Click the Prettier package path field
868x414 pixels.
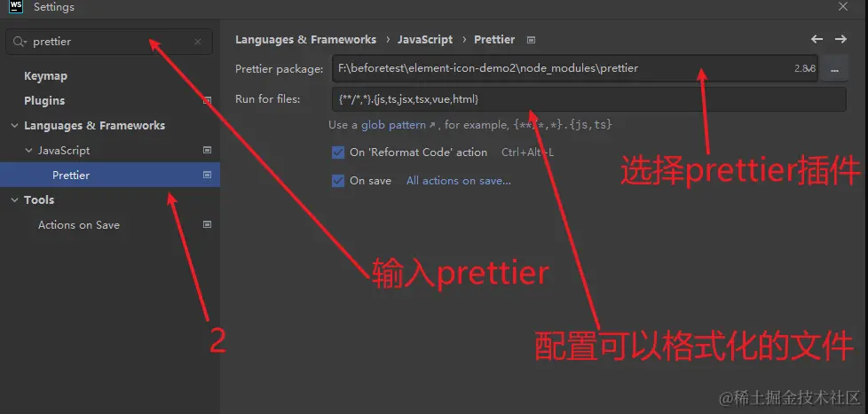coord(574,68)
